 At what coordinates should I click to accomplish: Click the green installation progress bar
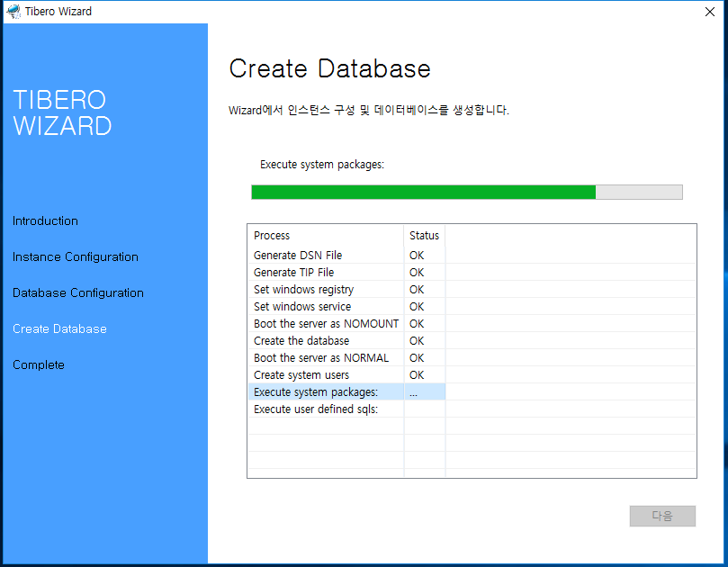(467, 193)
